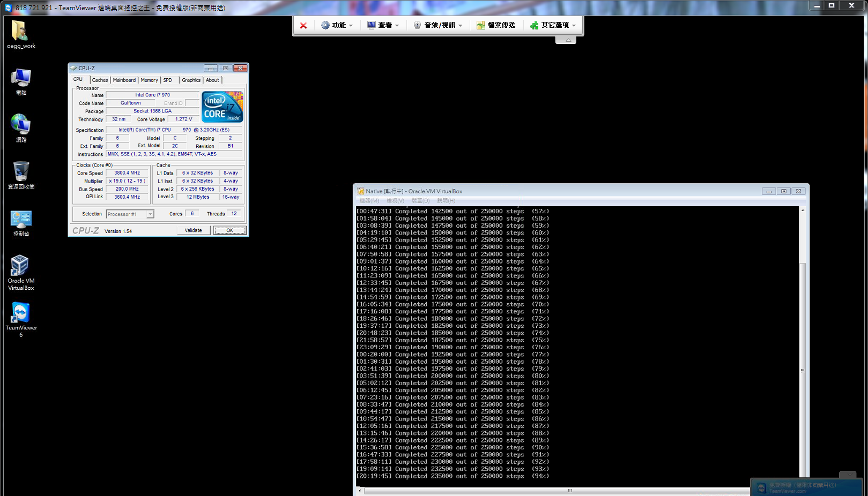Close the VirtualBox Native window

[798, 191]
